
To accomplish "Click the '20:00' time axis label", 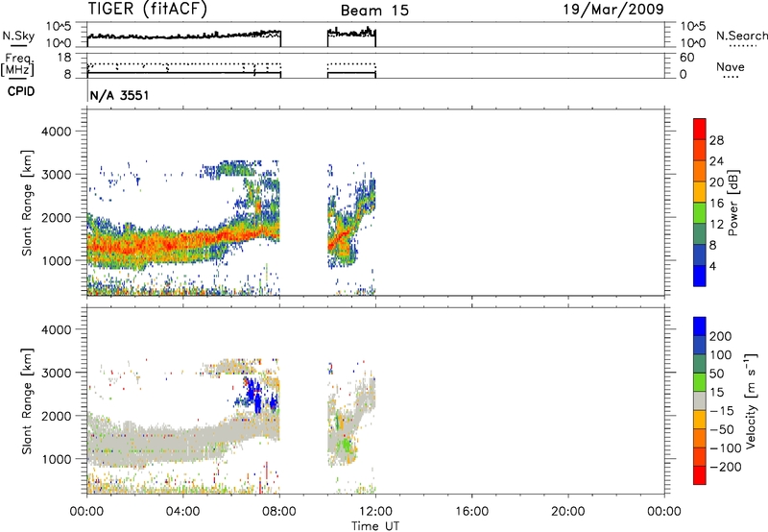I will [568, 512].
